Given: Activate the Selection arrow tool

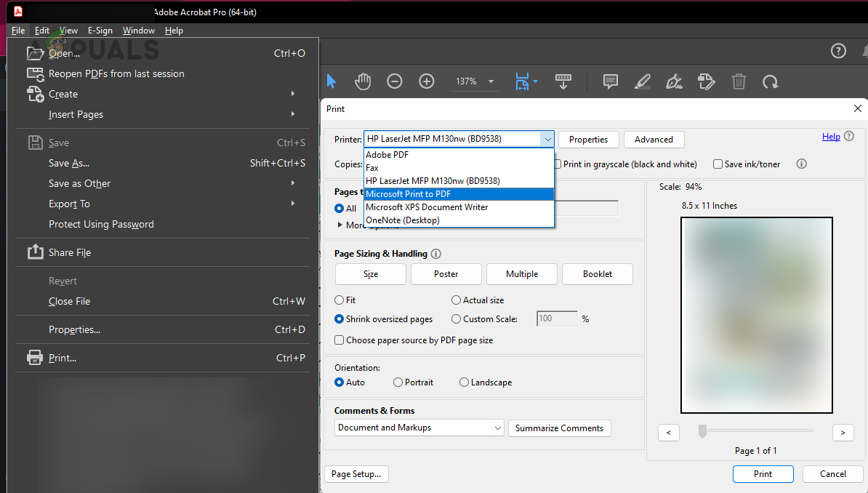Looking at the screenshot, I should pos(331,81).
